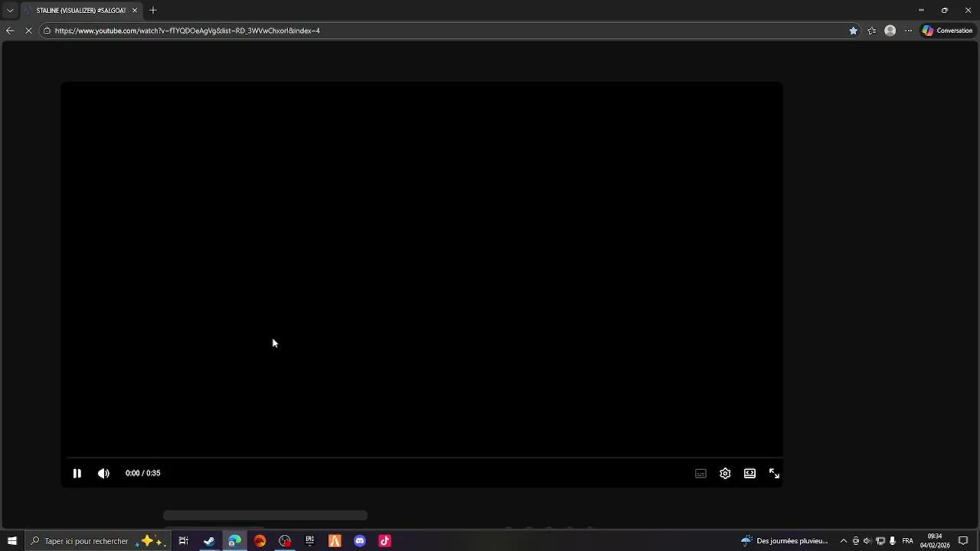
Task: Switch to theater mode view
Action: pyautogui.click(x=750, y=474)
